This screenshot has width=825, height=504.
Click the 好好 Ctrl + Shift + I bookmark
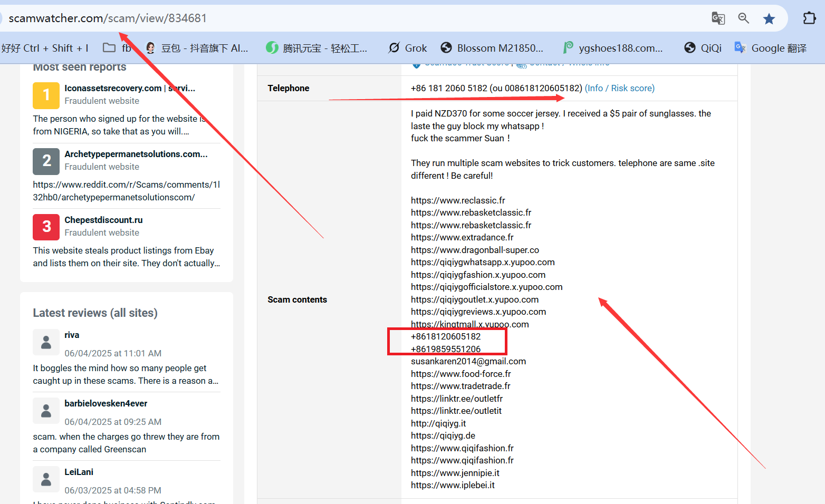click(x=45, y=48)
